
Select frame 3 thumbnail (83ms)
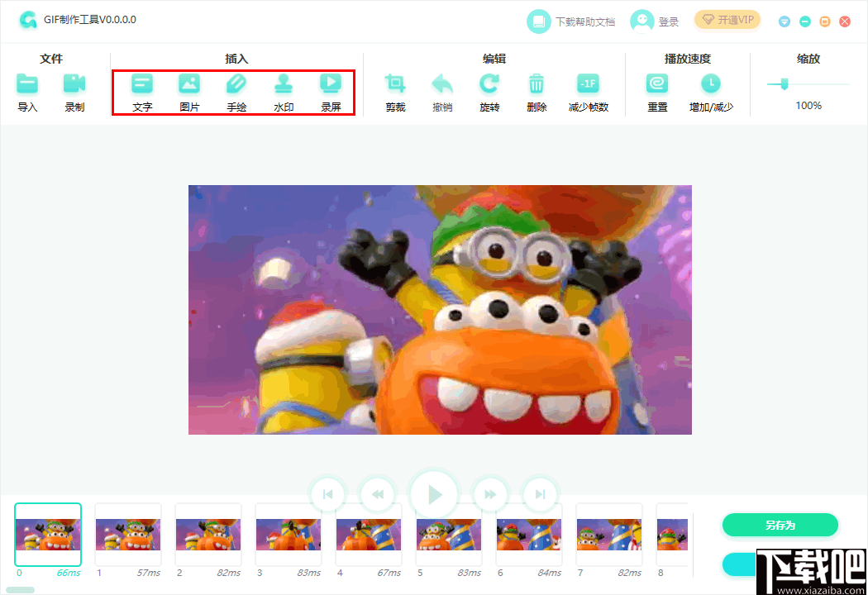click(289, 534)
